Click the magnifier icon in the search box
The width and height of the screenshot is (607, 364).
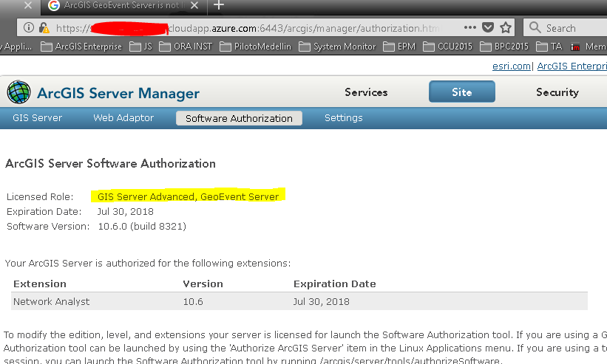(535, 27)
